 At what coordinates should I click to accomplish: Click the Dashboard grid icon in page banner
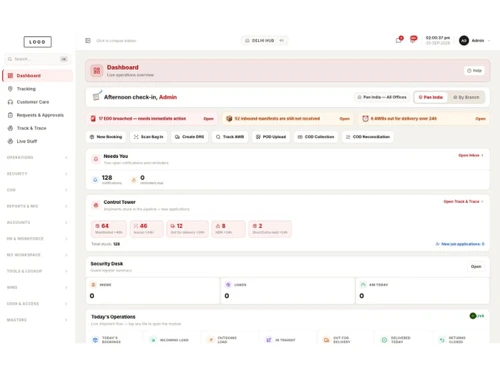point(97,71)
